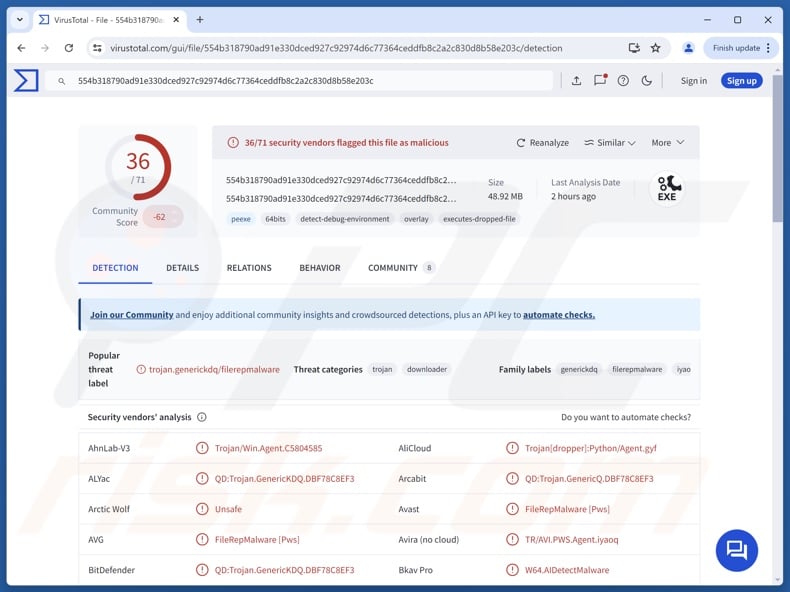
Task: Switch to the Details tab
Action: pos(182,268)
